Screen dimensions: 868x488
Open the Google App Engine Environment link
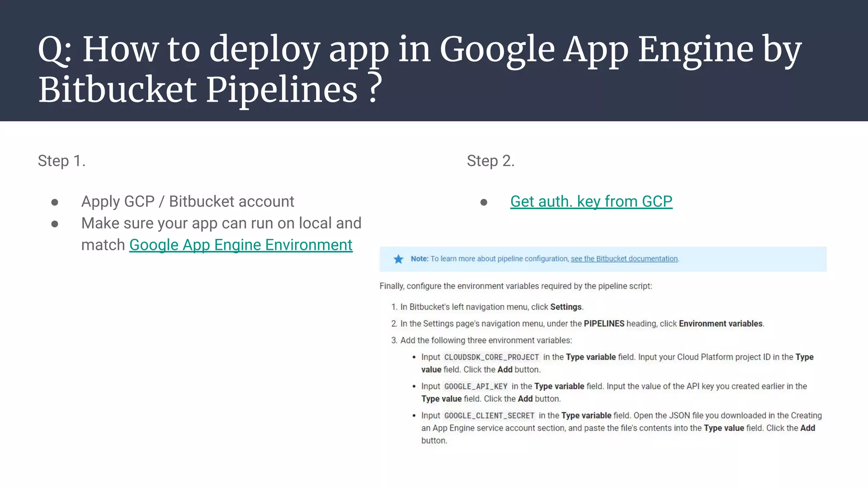[x=241, y=245]
